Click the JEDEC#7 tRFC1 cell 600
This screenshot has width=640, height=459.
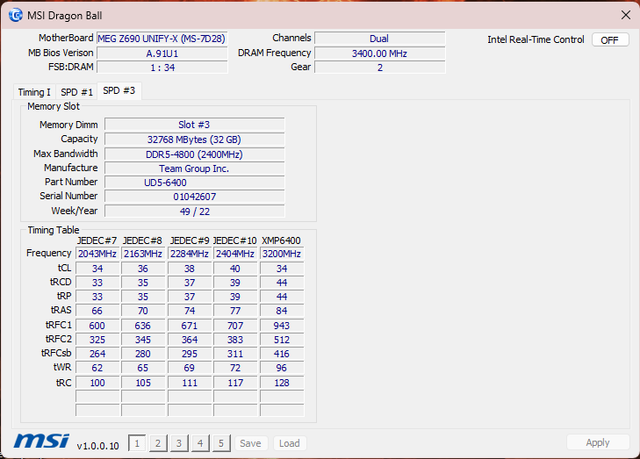click(97, 326)
